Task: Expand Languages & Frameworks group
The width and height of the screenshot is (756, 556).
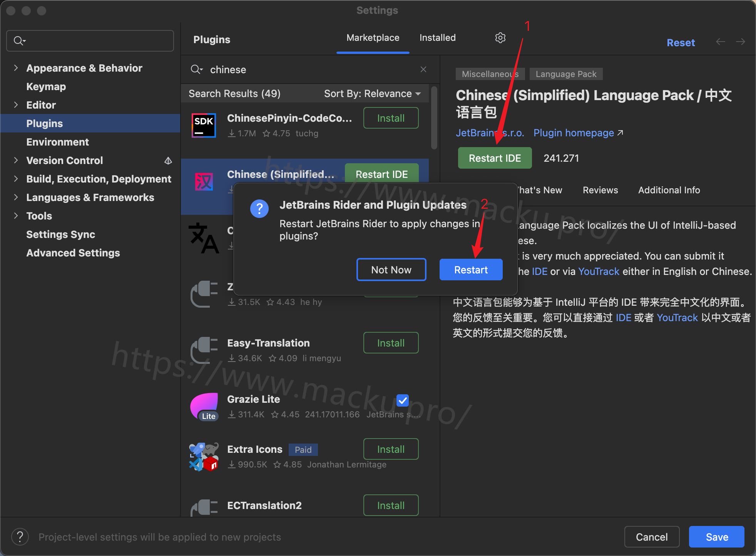Action: [16, 197]
